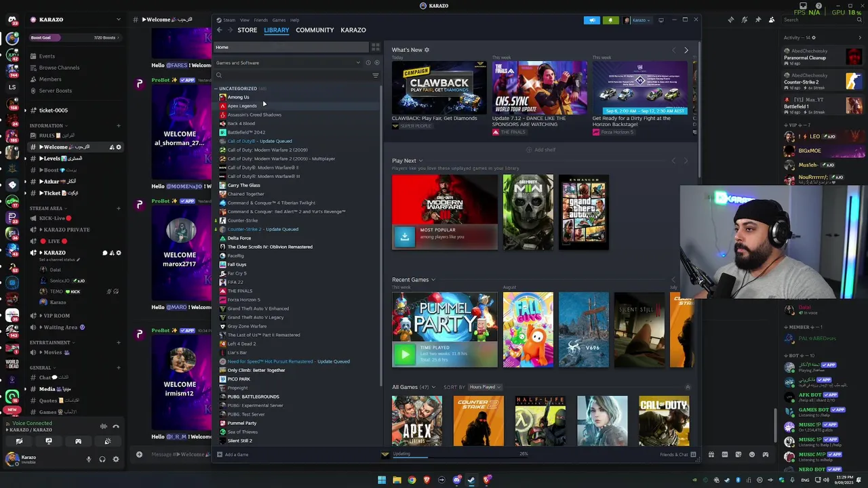
Task: Collapse the UNCATEGORIZED game collection
Action: 216,89
